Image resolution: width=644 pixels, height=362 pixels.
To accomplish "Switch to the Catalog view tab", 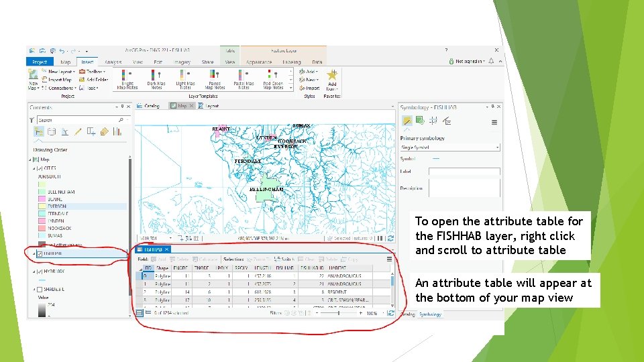I will [x=148, y=106].
